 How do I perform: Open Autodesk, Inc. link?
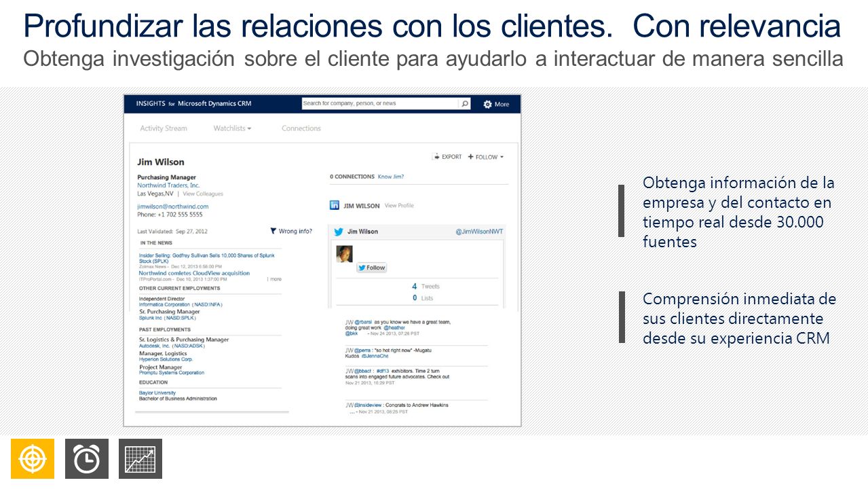point(172,346)
